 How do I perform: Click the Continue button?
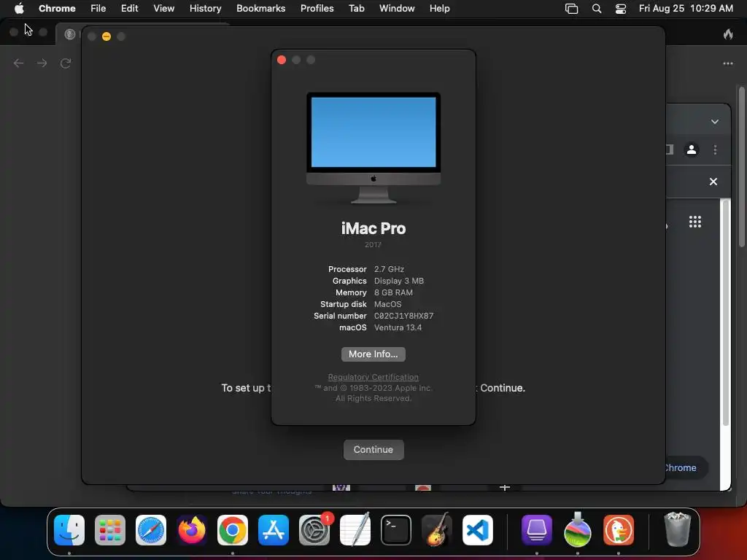coord(373,449)
